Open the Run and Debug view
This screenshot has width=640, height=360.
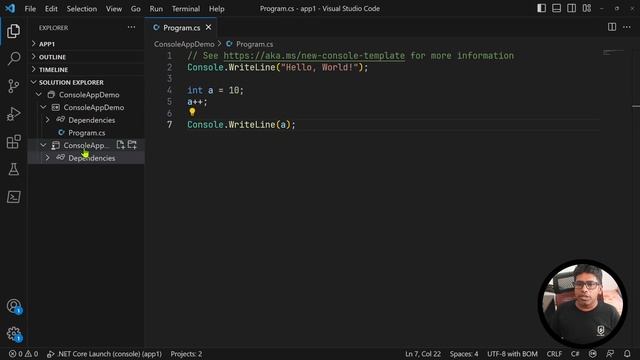click(x=13, y=114)
